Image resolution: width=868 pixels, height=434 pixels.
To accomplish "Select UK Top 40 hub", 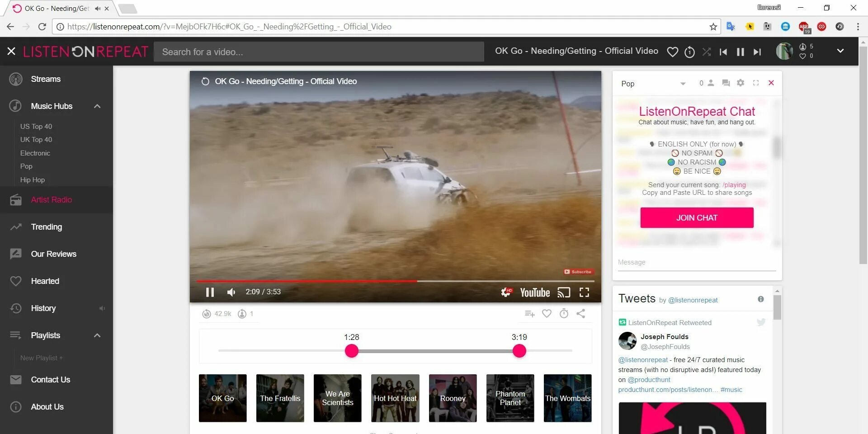I will pyautogui.click(x=36, y=139).
